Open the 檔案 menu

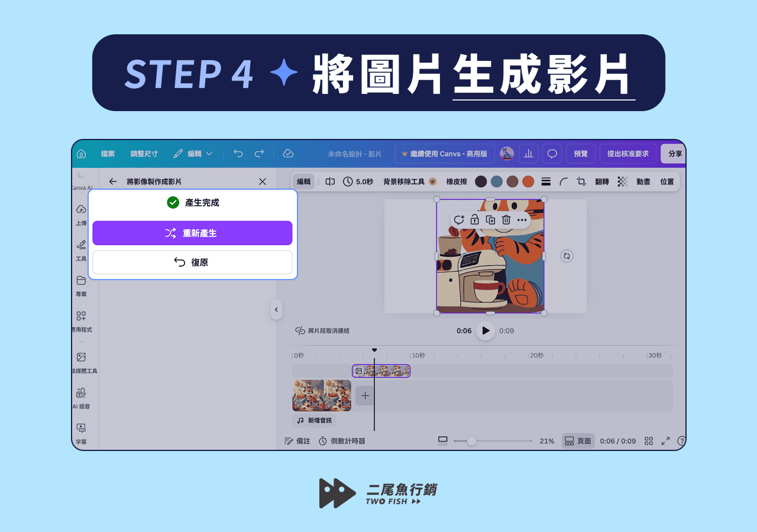108,154
